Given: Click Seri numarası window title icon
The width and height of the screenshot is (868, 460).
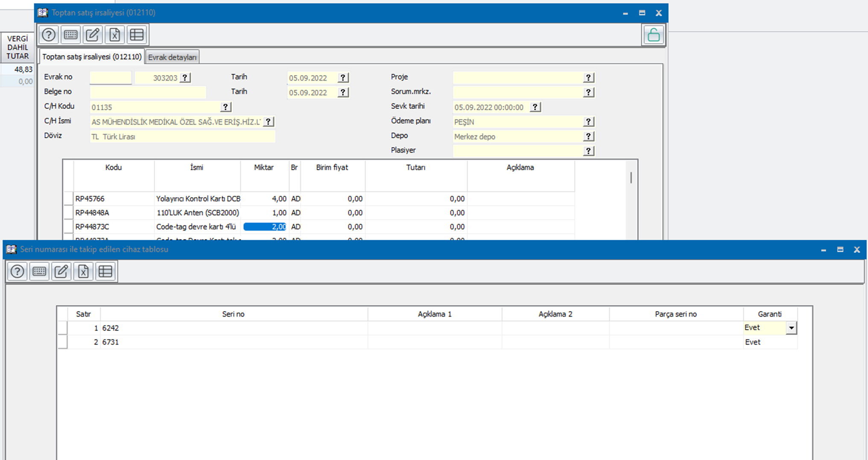Looking at the screenshot, I should pos(12,249).
